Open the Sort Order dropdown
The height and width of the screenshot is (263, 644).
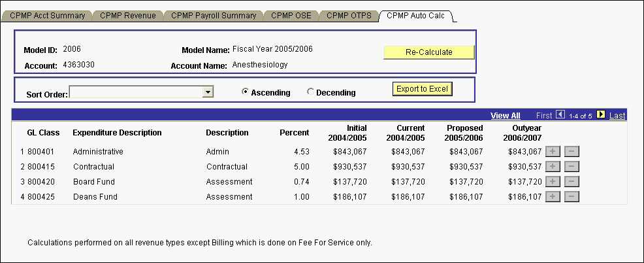(x=208, y=92)
